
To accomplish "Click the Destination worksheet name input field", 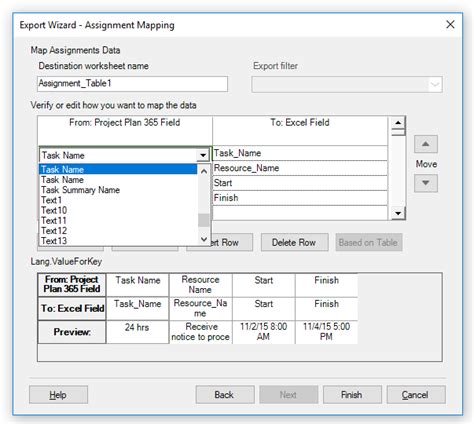I will point(132,84).
